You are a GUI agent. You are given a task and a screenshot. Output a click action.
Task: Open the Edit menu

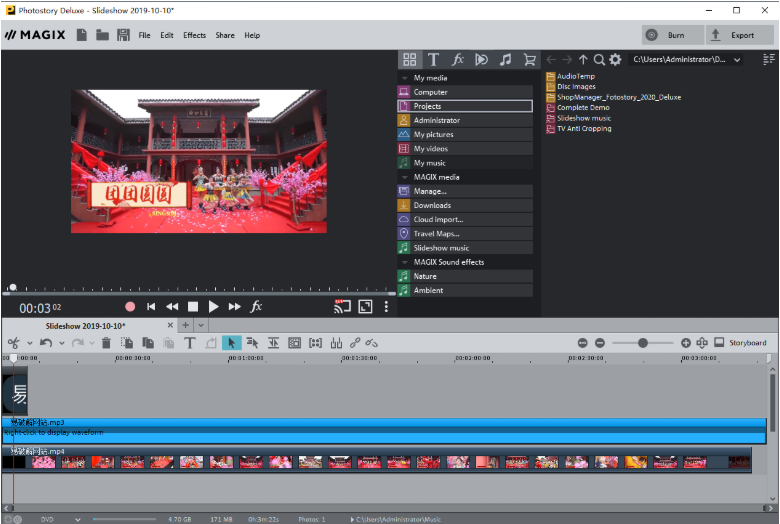point(167,35)
